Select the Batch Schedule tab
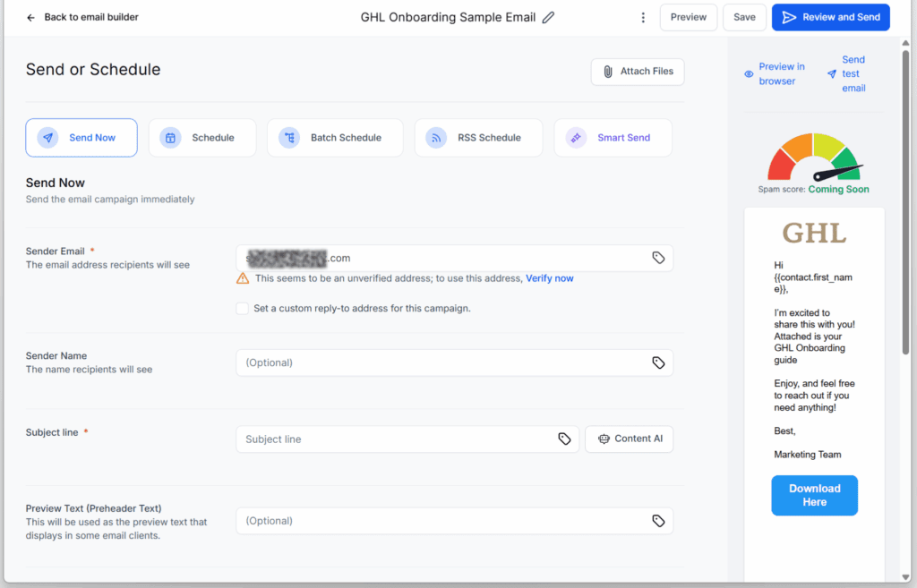917x588 pixels. click(x=335, y=137)
